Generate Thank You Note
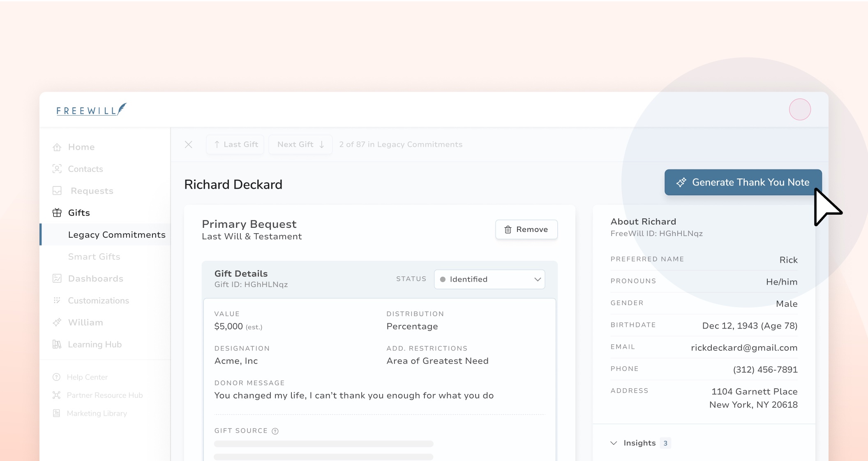868x461 pixels. coord(743,182)
